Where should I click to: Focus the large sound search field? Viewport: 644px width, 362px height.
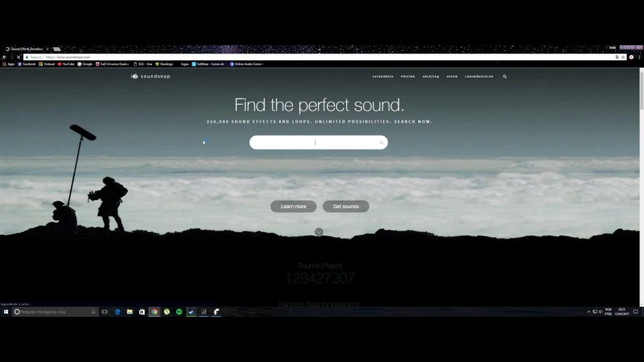(318, 142)
